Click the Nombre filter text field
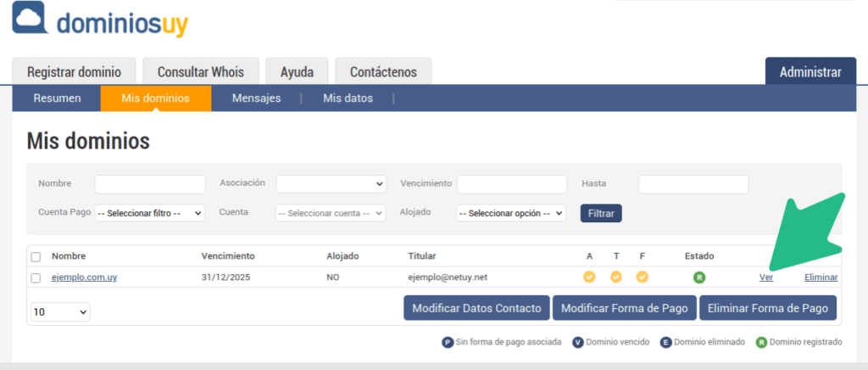The height and width of the screenshot is (370, 868). (x=150, y=184)
